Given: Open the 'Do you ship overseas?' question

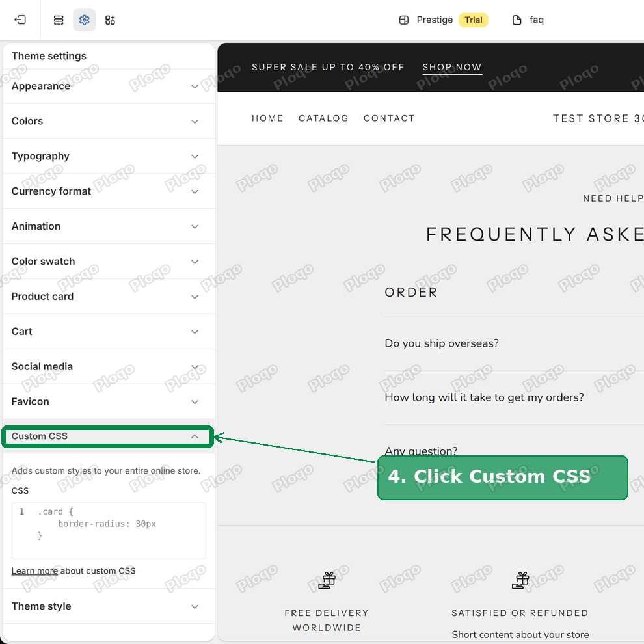Looking at the screenshot, I should (x=442, y=343).
